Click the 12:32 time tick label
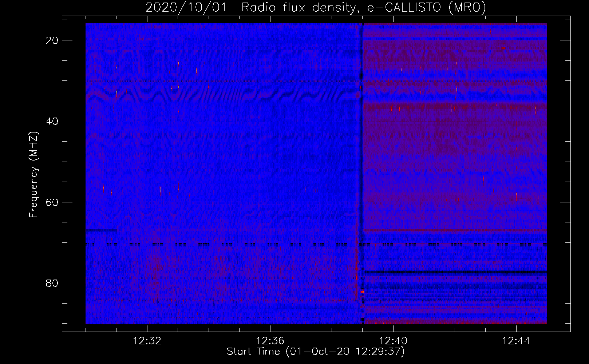Screen dimensions: 589x364 (x=147, y=341)
